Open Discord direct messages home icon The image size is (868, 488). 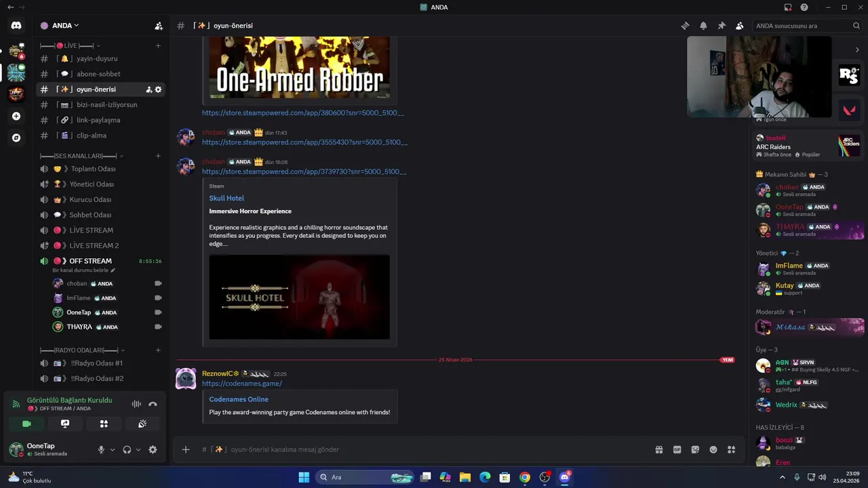pos(16,26)
